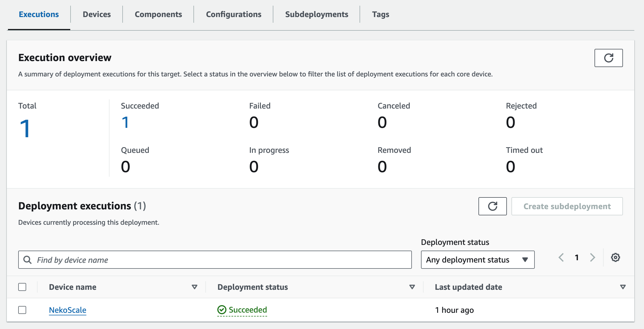Sort the Deployment status column
The image size is (644, 329).
tap(412, 287)
